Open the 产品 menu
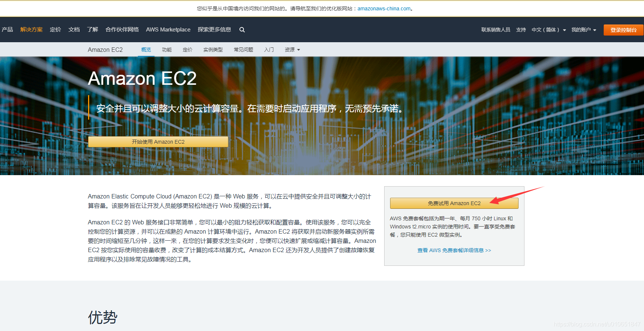644x331 pixels. [x=7, y=30]
